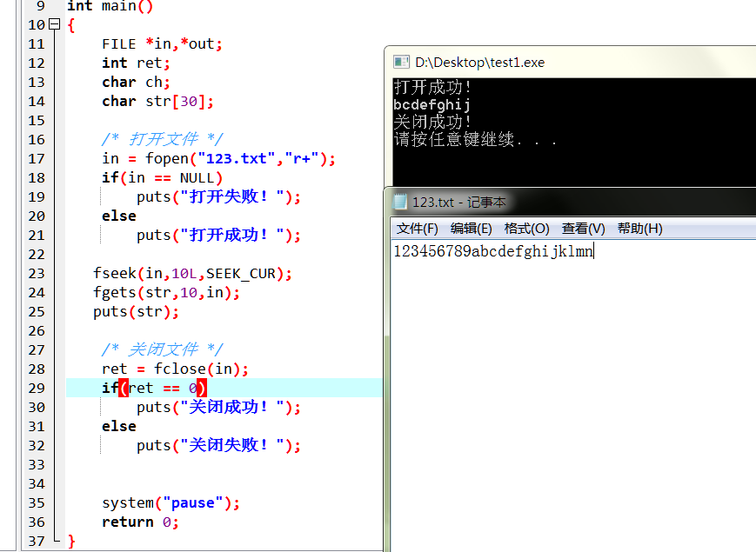Click the 123.txt - 记事本 title bar
Image resolution: width=756 pixels, height=552 pixels.
point(522,201)
